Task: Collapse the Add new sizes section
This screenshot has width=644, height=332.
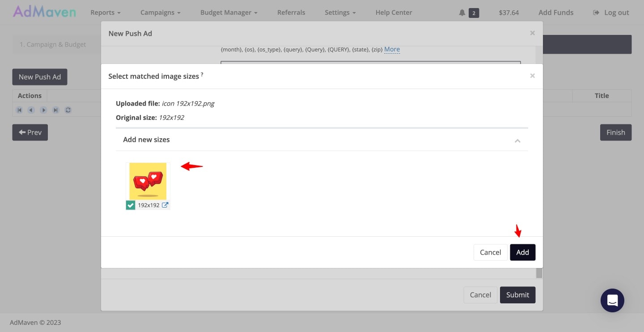Action: [517, 140]
